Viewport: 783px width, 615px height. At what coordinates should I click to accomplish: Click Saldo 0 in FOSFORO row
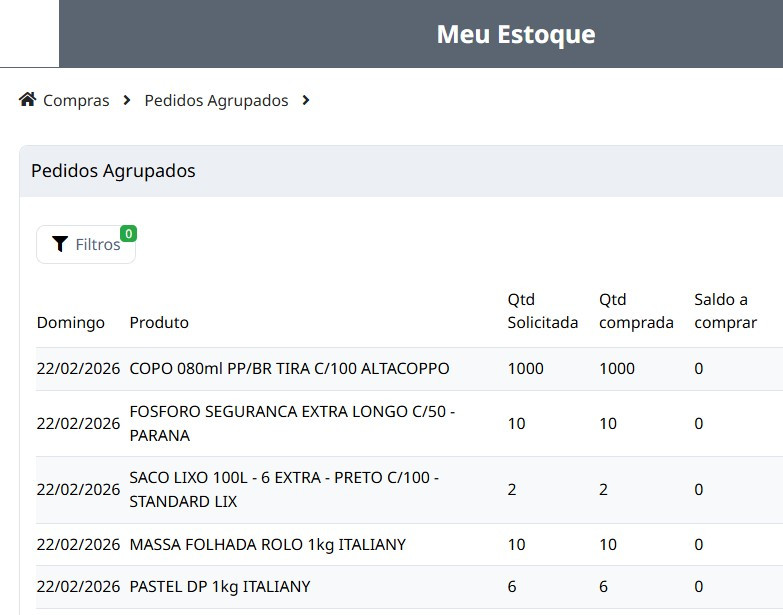tap(699, 423)
